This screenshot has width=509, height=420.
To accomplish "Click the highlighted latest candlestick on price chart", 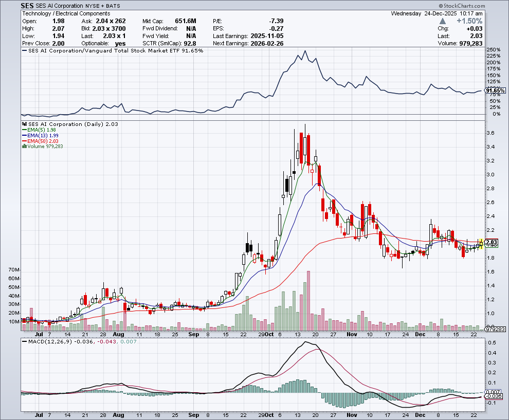I will click(481, 244).
